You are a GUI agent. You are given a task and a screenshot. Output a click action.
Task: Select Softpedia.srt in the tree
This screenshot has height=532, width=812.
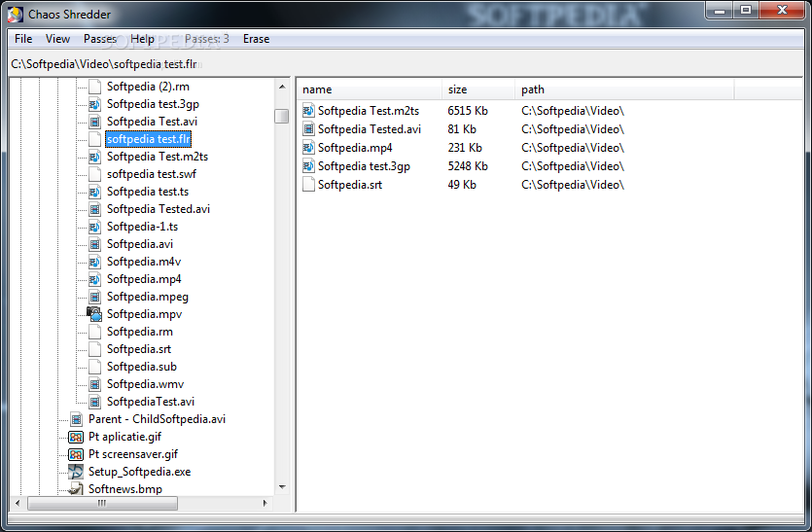[x=139, y=349]
